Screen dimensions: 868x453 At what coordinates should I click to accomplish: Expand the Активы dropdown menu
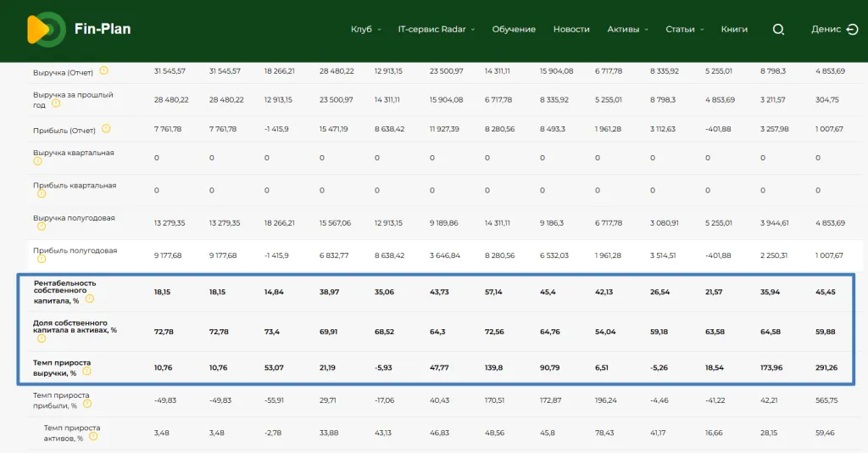(627, 29)
